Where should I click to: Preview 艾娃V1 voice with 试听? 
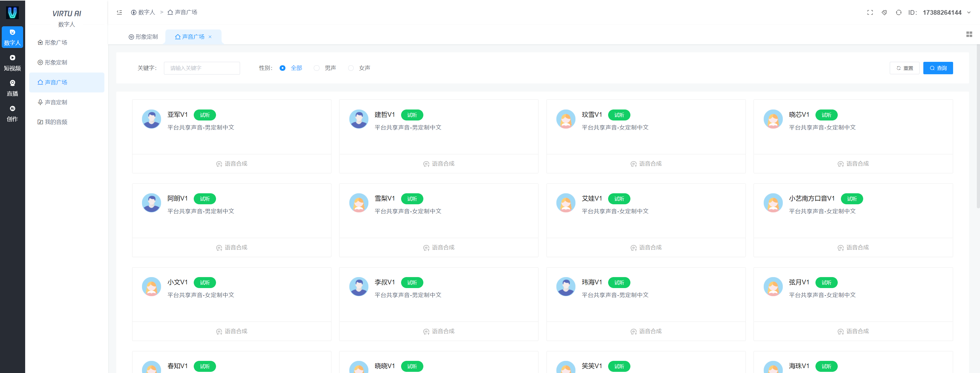point(619,199)
